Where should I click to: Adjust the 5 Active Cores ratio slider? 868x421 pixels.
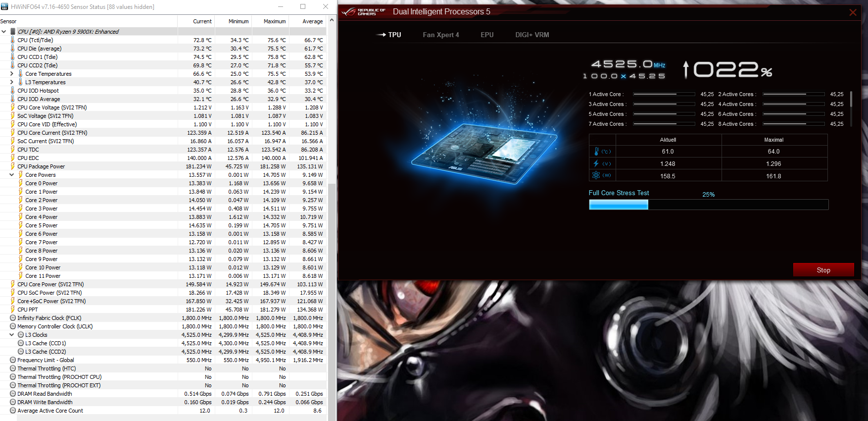pos(664,114)
